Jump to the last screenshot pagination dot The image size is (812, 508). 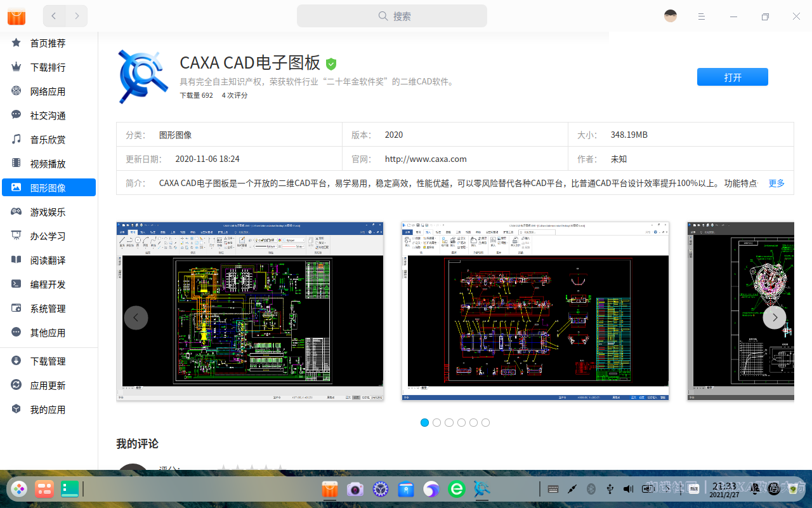click(485, 423)
